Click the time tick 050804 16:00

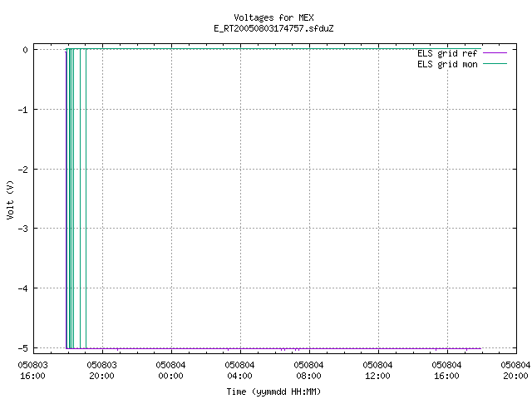tap(447, 371)
